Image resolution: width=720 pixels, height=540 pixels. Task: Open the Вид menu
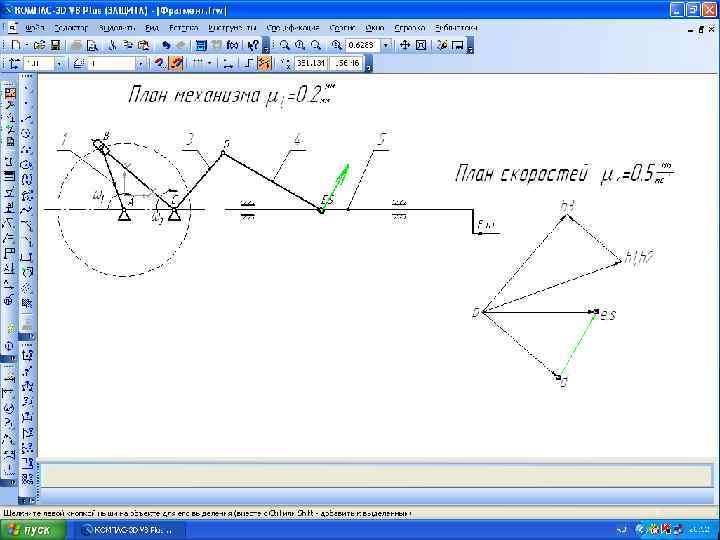click(x=152, y=28)
